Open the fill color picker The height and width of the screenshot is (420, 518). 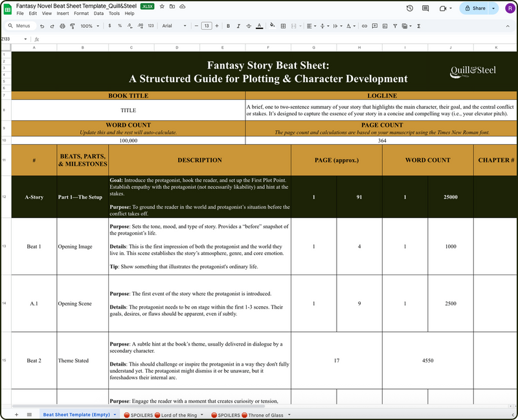point(272,26)
